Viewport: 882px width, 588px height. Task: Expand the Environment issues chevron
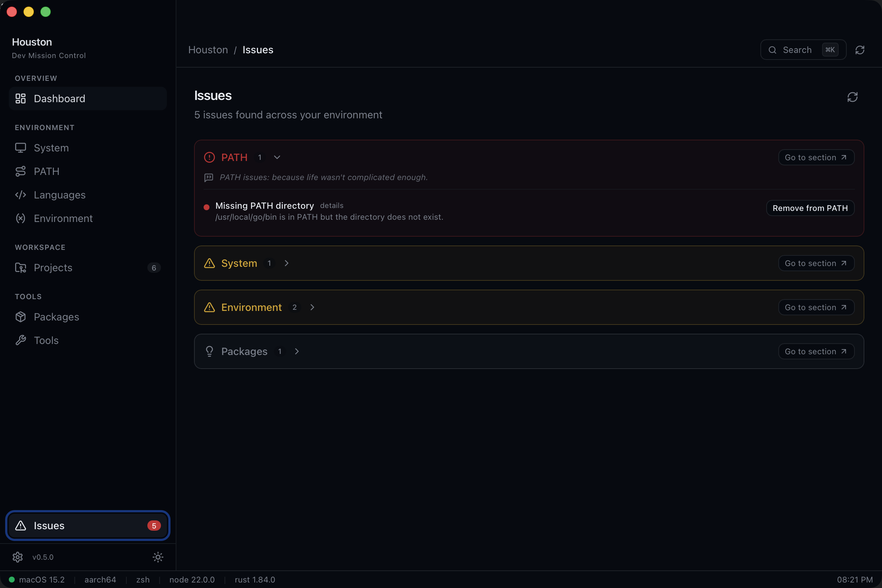click(312, 307)
